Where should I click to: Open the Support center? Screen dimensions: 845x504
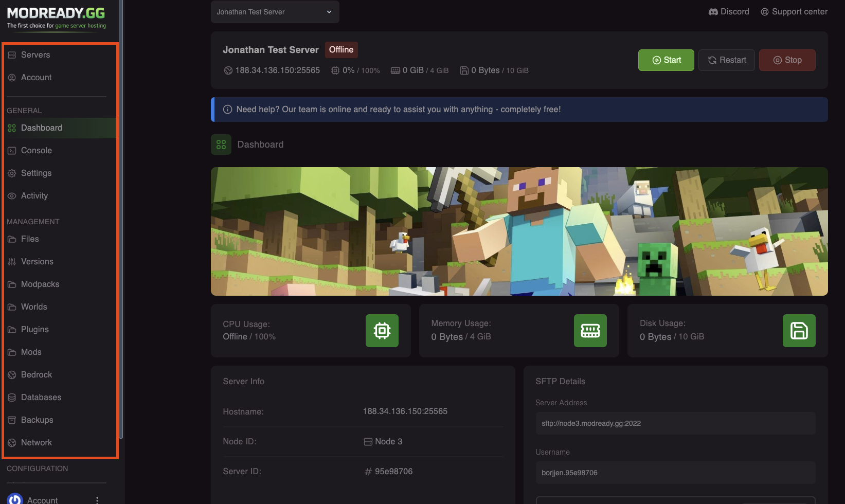(x=794, y=11)
